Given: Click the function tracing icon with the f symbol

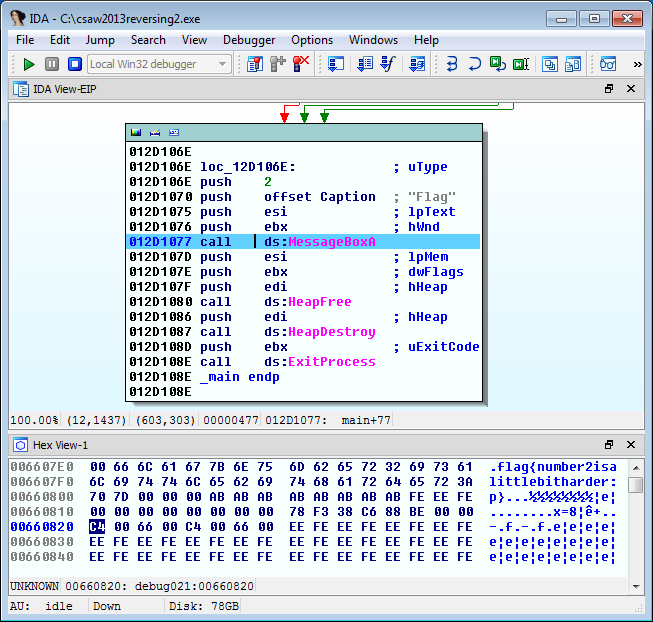Looking at the screenshot, I should coord(388,65).
